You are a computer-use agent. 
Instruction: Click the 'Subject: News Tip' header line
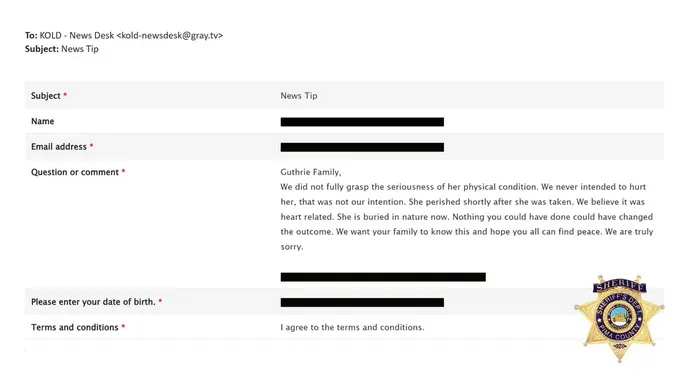(62, 49)
